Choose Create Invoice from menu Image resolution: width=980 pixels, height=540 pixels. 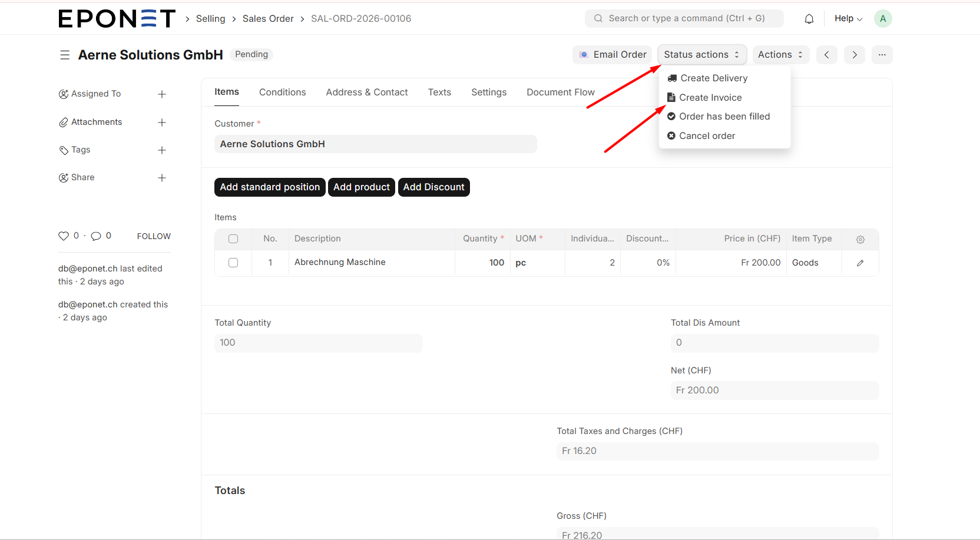coord(710,98)
